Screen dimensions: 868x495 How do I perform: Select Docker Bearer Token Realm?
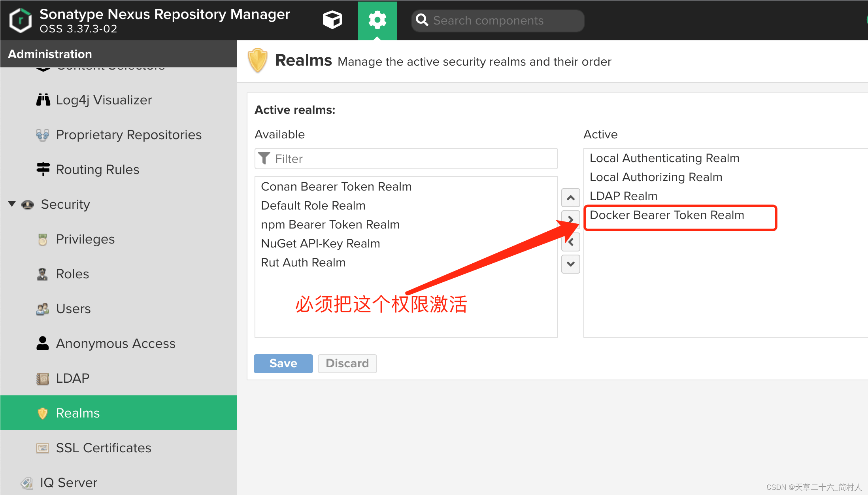tap(667, 215)
